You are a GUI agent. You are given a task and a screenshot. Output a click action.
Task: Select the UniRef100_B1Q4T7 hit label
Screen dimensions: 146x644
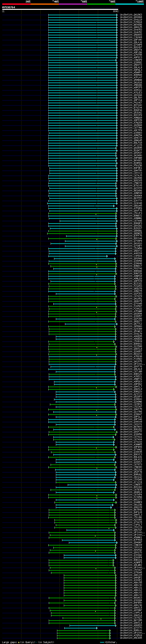click(131, 151)
